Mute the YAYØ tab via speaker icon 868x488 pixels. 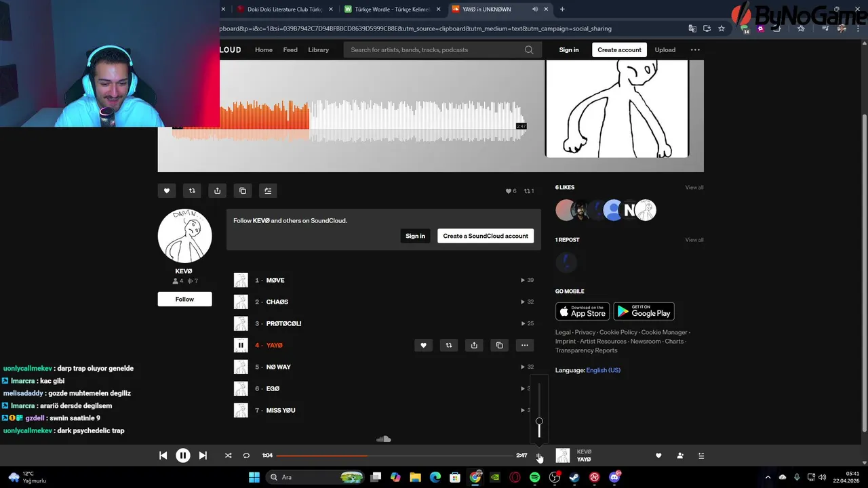point(535,9)
